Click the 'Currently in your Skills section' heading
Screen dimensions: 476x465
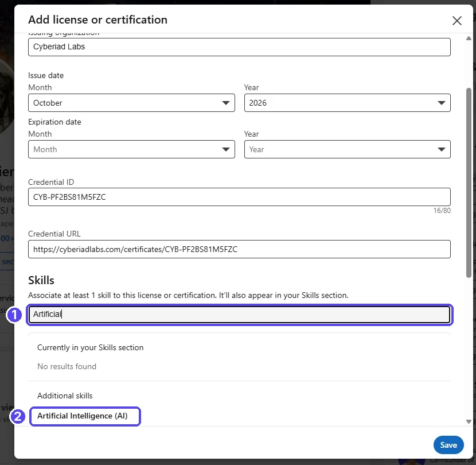point(90,347)
